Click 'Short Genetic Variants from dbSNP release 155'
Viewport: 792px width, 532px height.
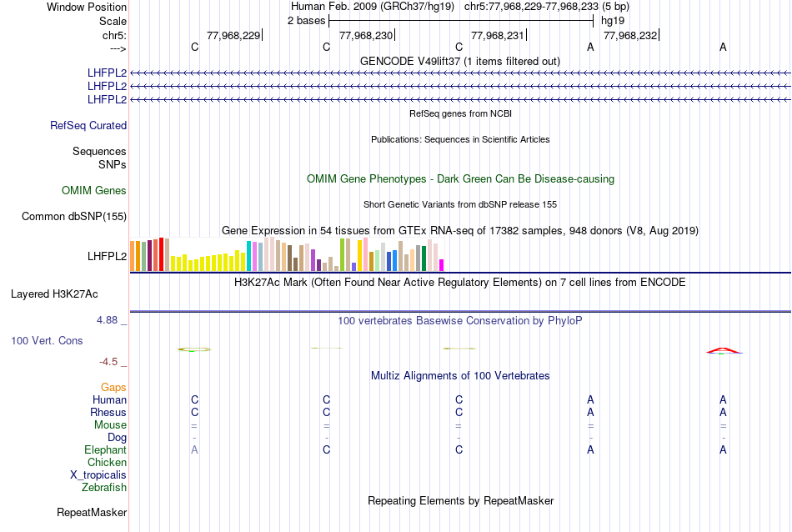(x=460, y=204)
